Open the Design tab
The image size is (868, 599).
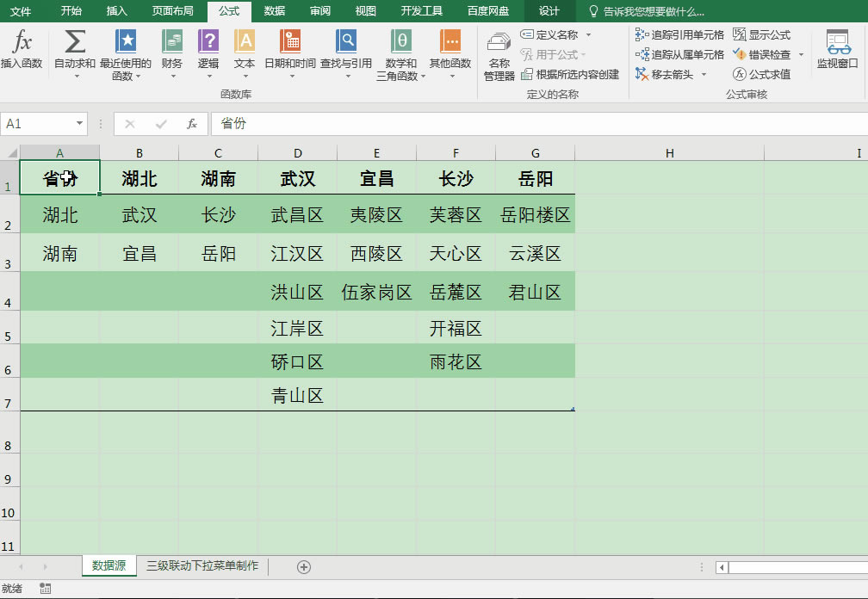(549, 11)
